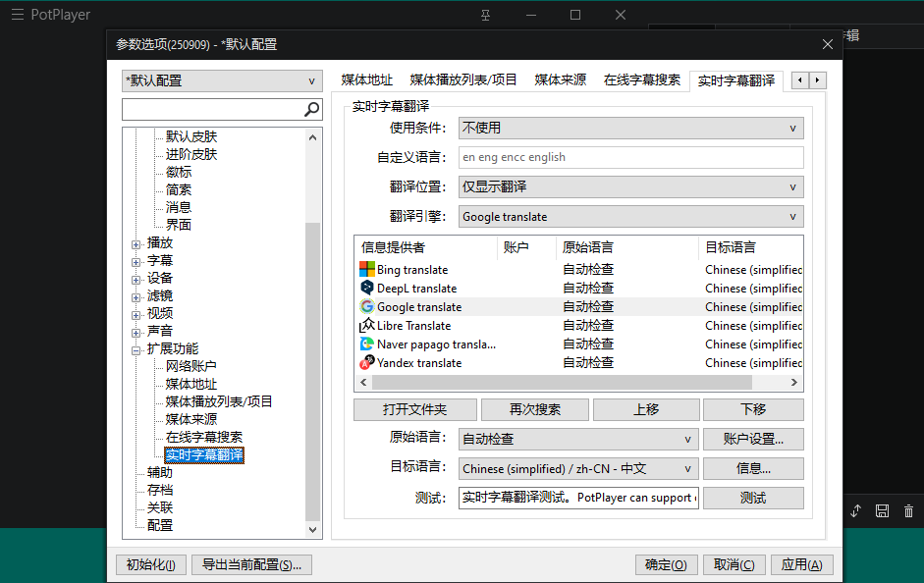Click the 初始化(I) button

pyautogui.click(x=151, y=564)
